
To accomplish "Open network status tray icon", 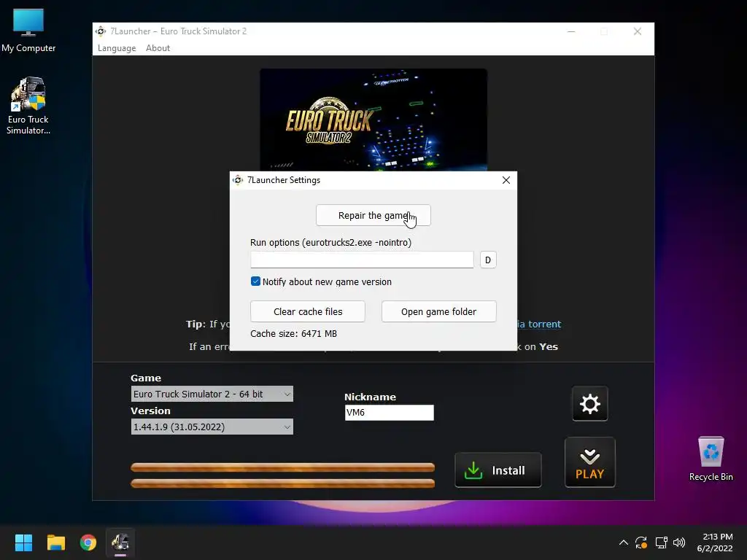I will [661, 542].
